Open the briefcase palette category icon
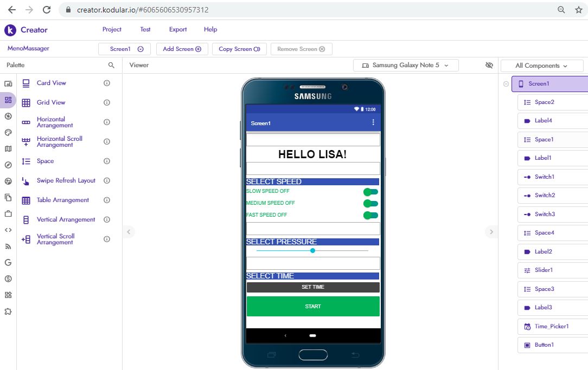Image resolution: width=588 pixels, height=370 pixels. pos(8,214)
